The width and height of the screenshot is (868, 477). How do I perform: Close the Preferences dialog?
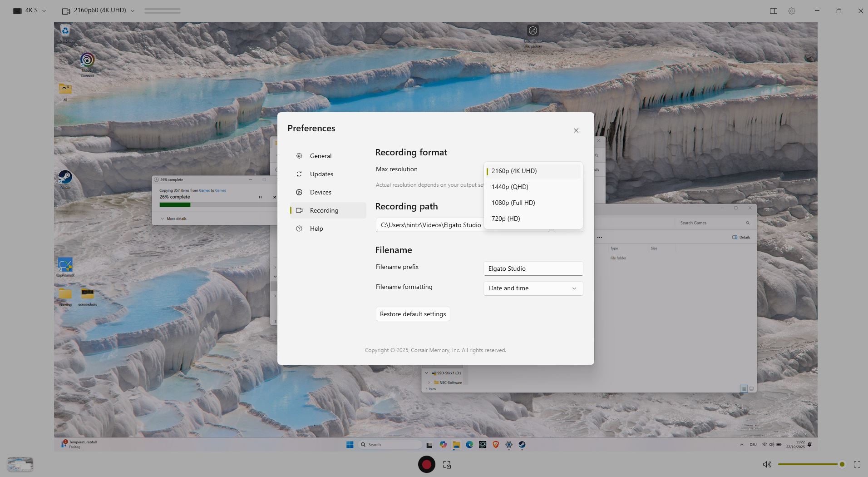click(x=576, y=130)
